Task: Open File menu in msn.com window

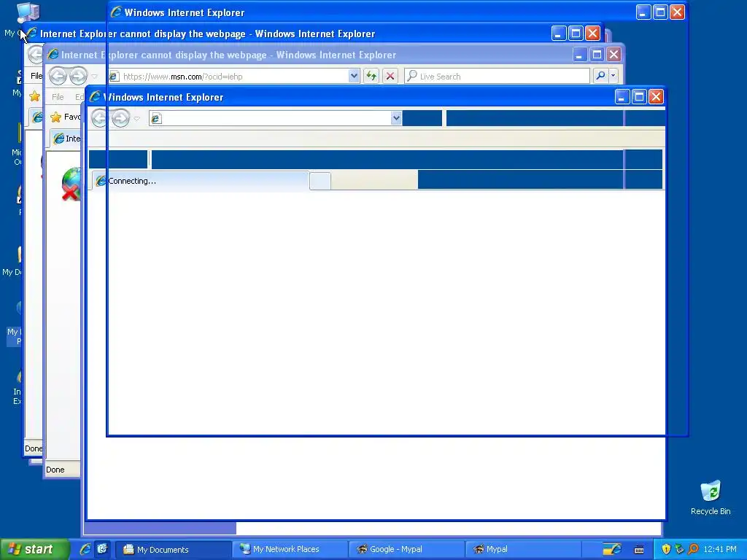Action: pos(58,97)
